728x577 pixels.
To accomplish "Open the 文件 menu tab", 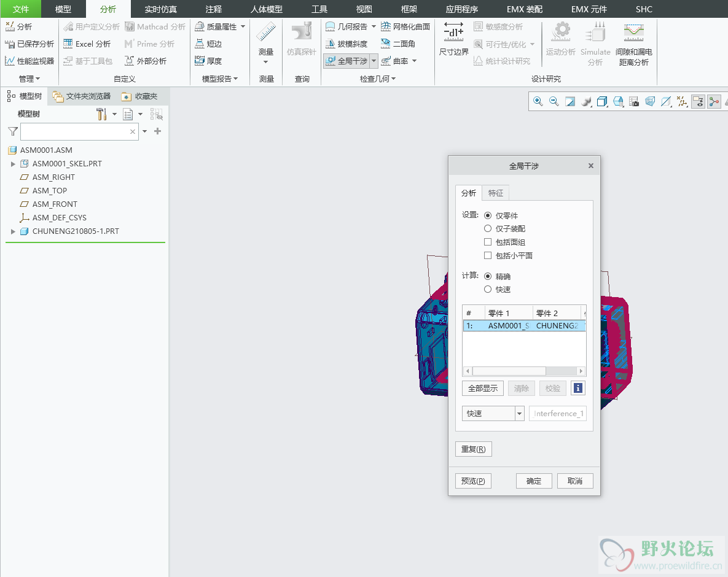I will [21, 9].
